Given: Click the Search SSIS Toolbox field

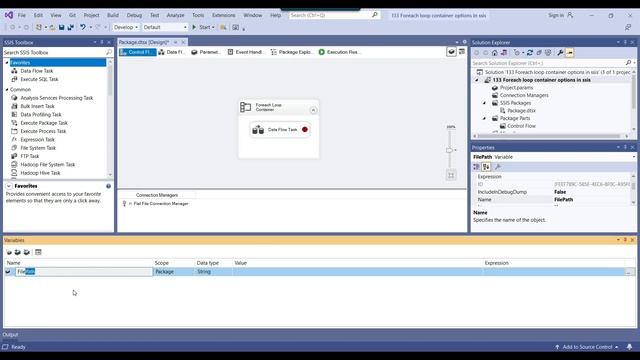Looking at the screenshot, I should [x=55, y=52].
